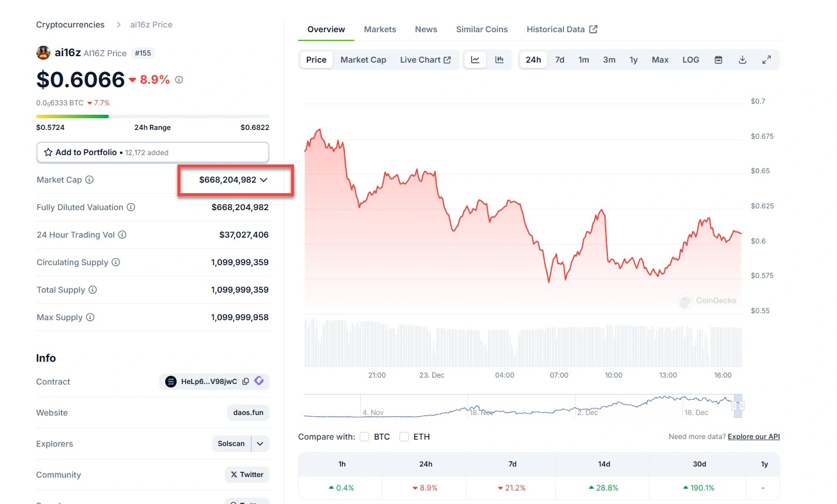
Task: Open the calendar date range picker
Action: point(718,60)
